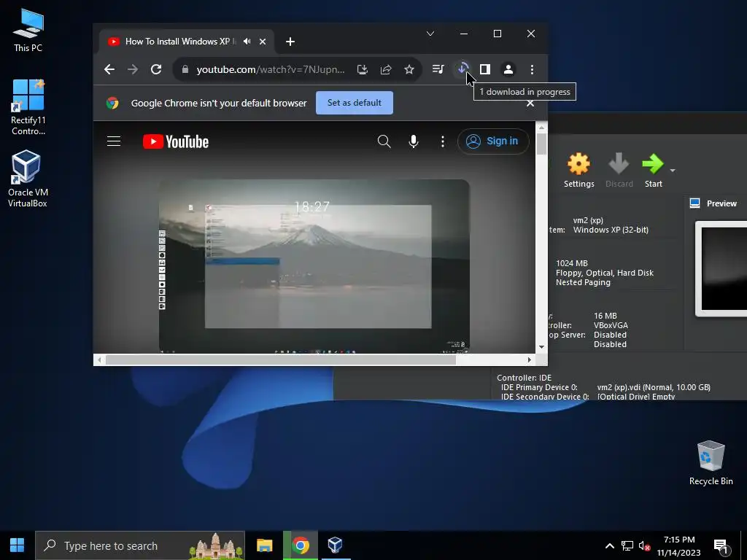
Task: Click horizontal scrollbar left arrow
Action: point(99,360)
